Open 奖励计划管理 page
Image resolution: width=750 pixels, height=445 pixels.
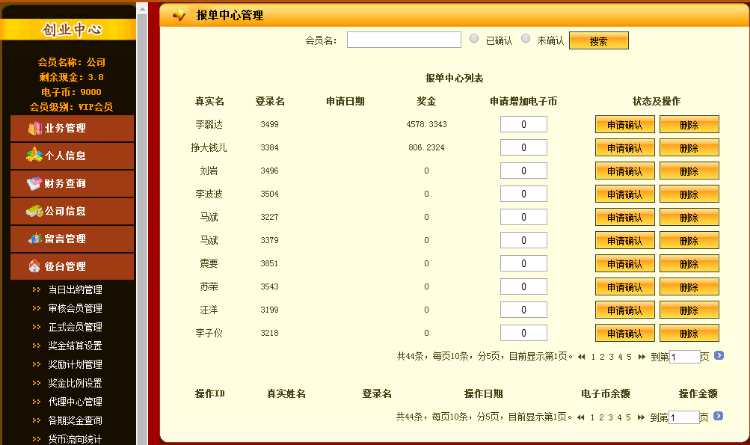75,365
